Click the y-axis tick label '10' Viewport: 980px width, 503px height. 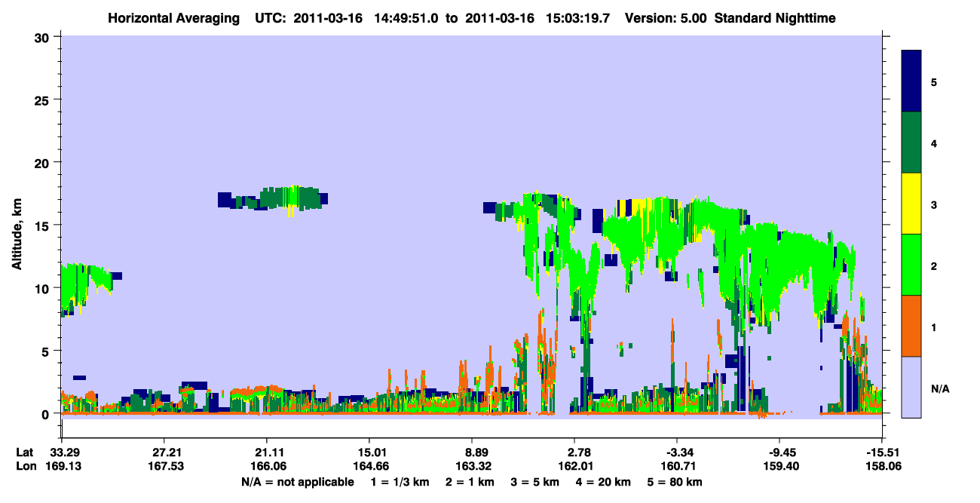[43, 288]
